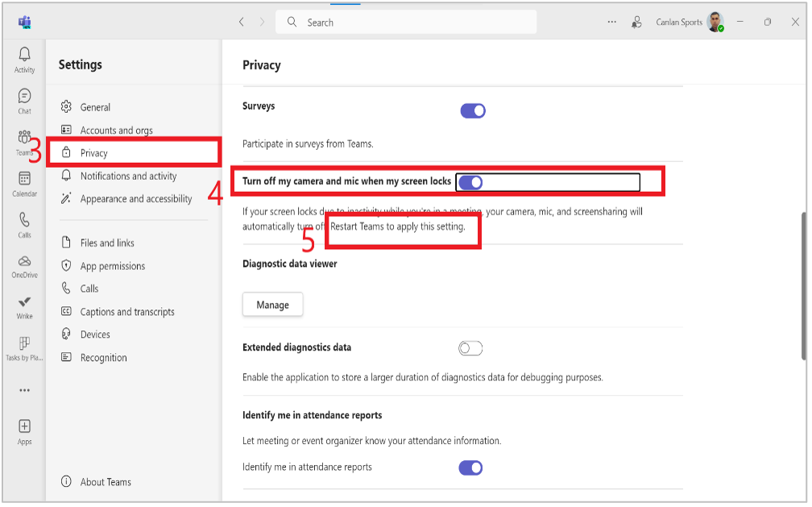Go back with the left arrow
The image size is (812, 507).
point(242,22)
